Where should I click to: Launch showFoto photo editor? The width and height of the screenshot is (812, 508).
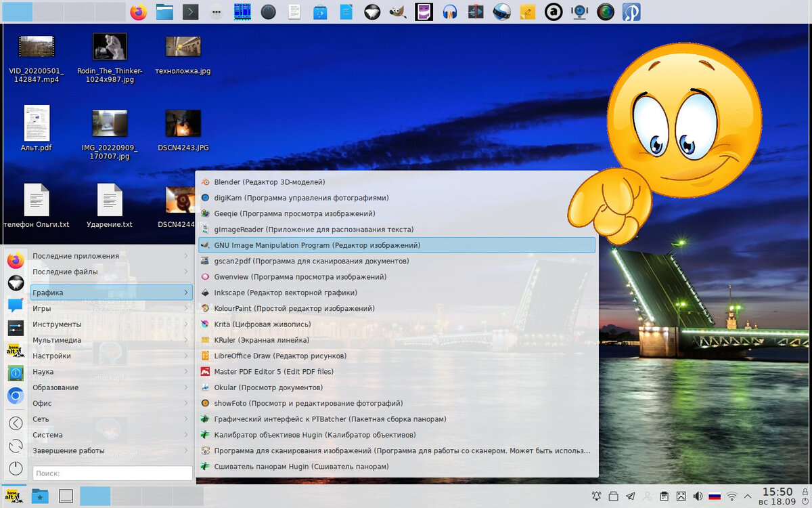[397, 403]
